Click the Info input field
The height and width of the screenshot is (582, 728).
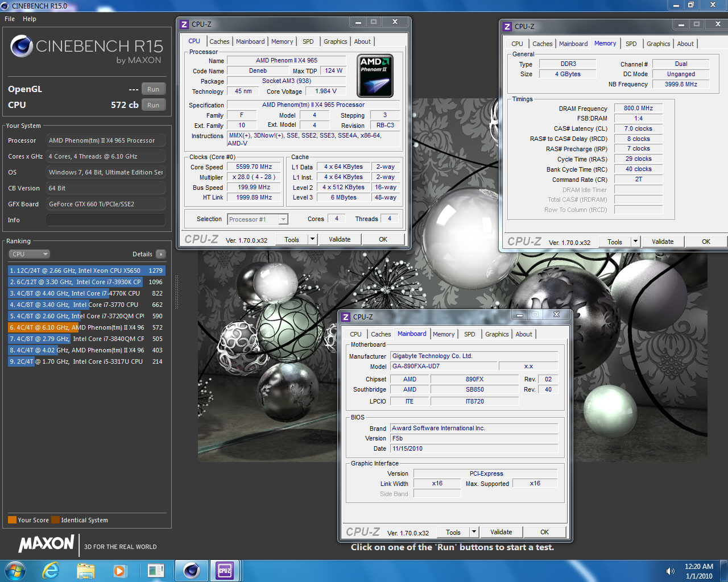coord(106,220)
